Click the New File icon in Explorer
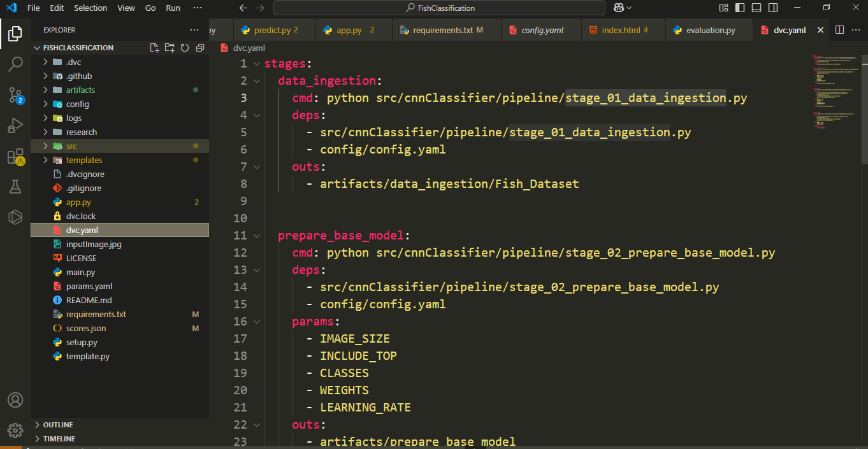Viewport: 868px width, 449px height. point(154,48)
